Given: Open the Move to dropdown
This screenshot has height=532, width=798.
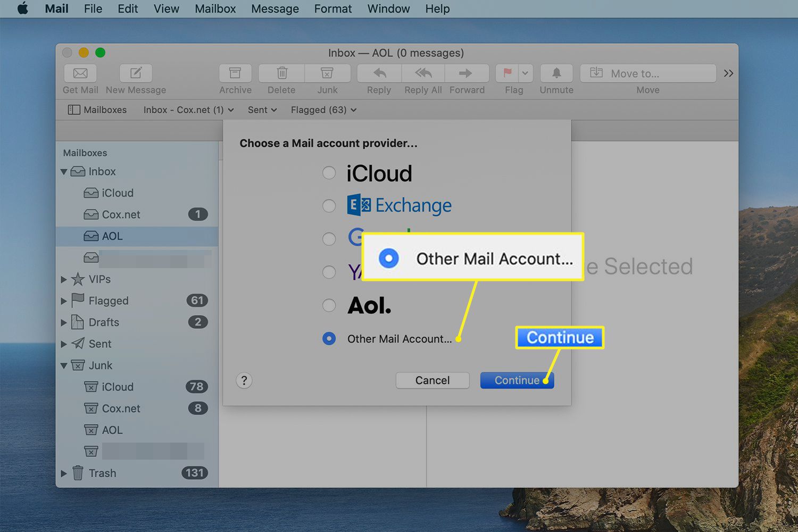Looking at the screenshot, I should click(648, 73).
